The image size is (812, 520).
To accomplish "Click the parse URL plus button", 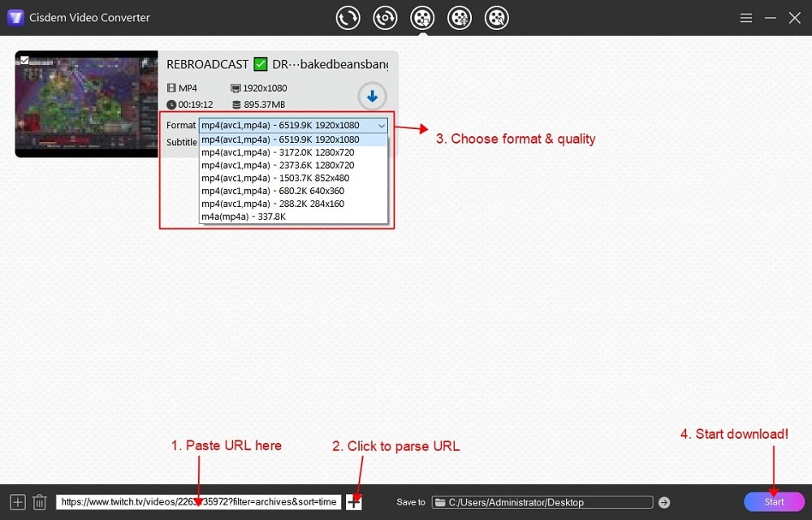I will pos(353,501).
